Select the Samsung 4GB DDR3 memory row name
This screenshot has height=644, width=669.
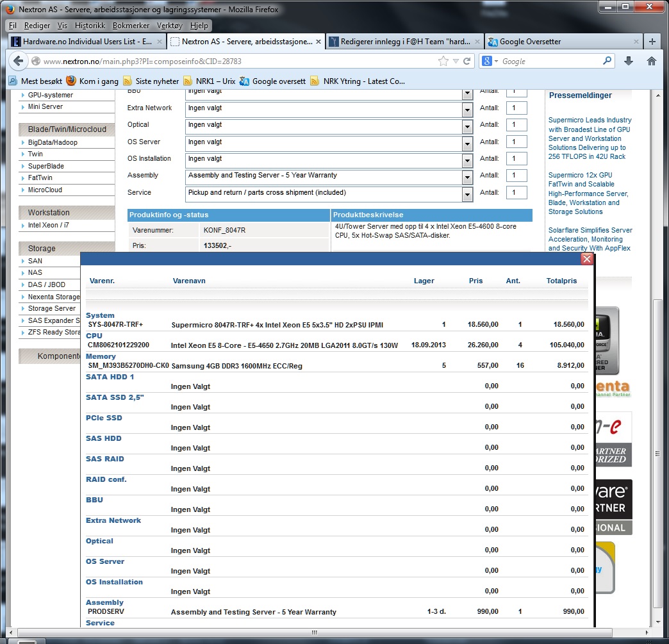[x=236, y=366]
